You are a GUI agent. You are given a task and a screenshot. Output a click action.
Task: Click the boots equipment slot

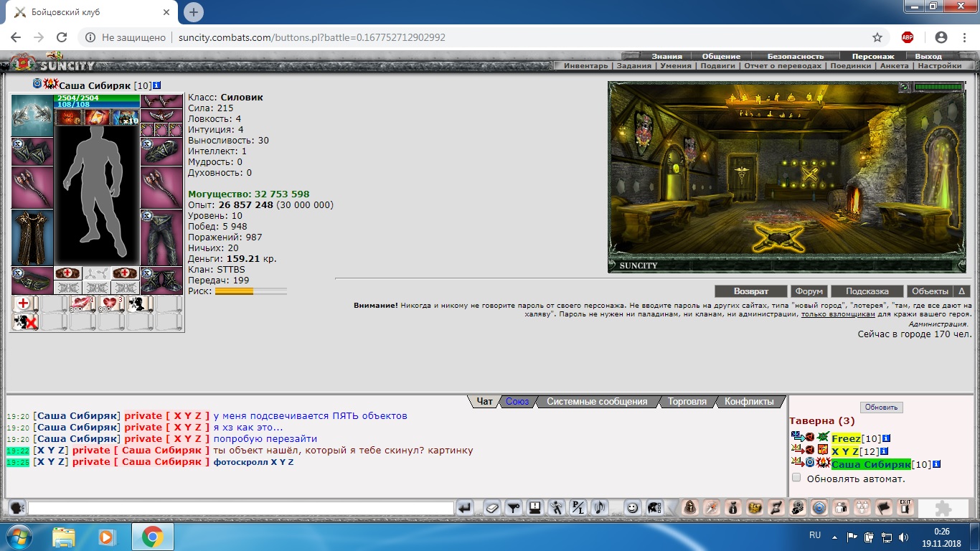162,281
